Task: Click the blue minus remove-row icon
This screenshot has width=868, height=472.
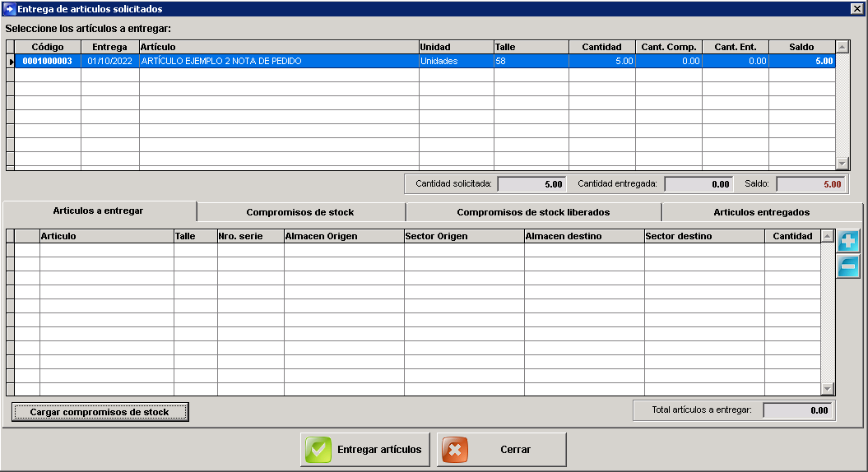Action: 847,266
